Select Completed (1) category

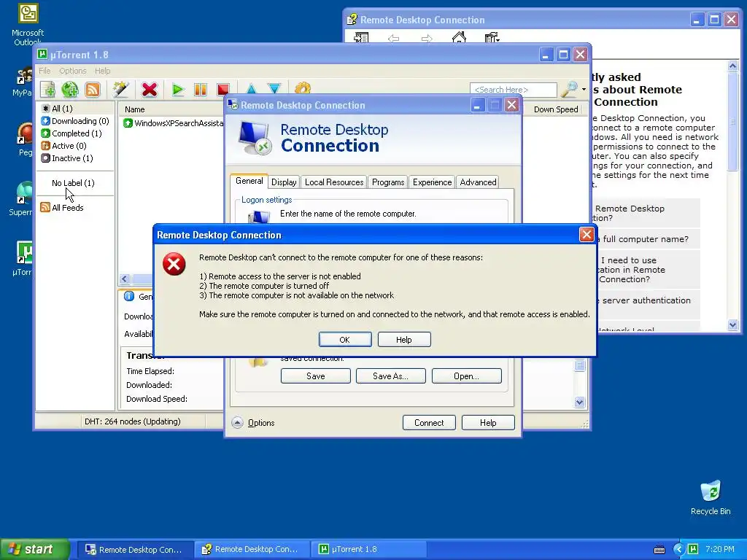(71, 133)
